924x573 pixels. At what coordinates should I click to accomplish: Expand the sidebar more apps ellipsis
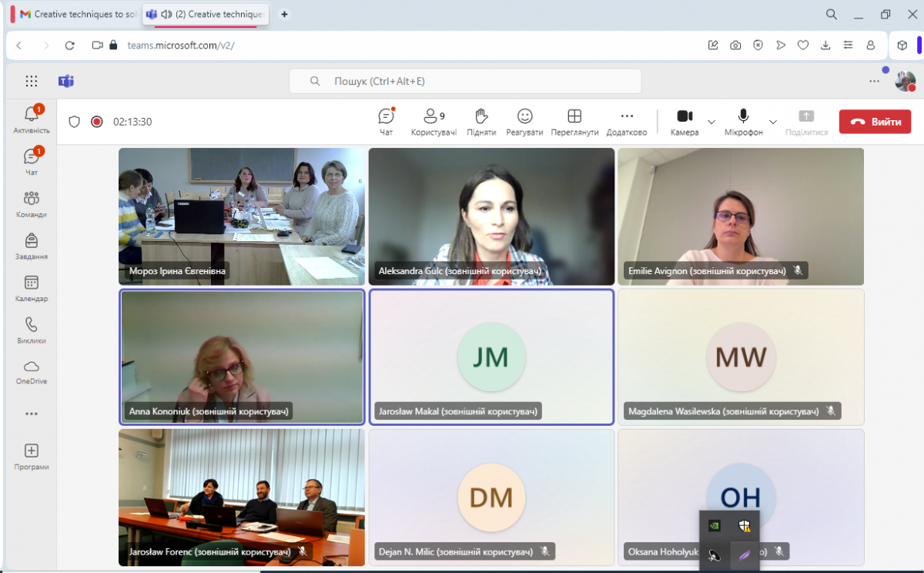pyautogui.click(x=32, y=414)
